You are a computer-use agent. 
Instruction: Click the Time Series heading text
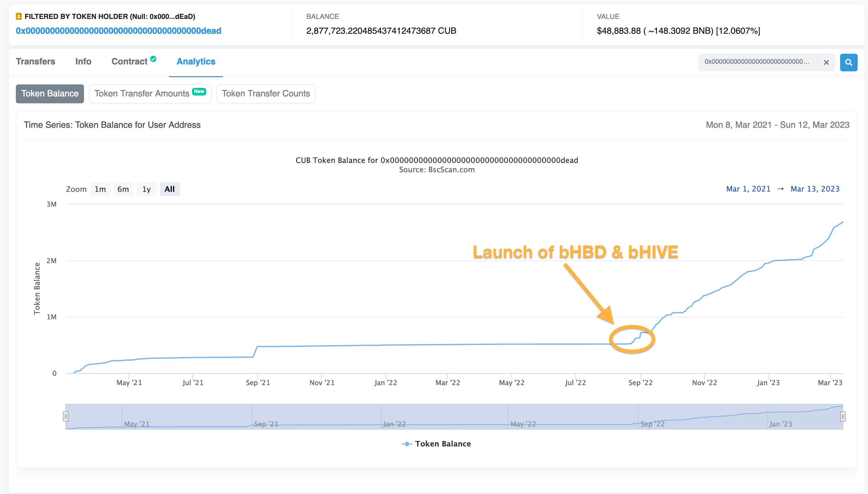click(112, 125)
